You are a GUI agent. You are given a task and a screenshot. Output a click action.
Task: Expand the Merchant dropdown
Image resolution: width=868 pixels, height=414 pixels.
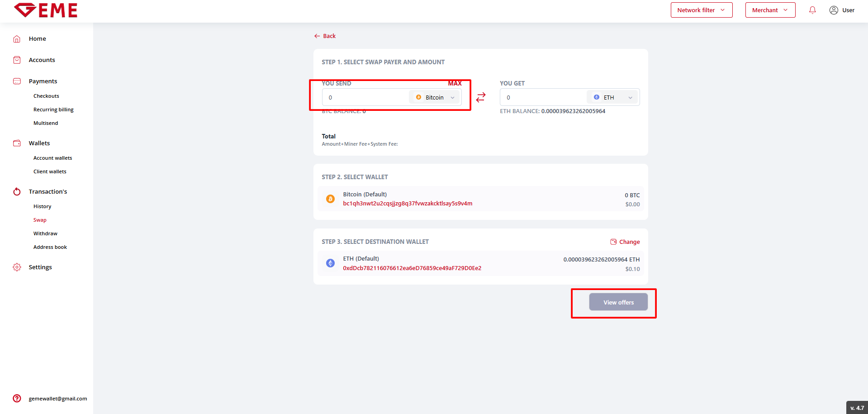coord(770,10)
